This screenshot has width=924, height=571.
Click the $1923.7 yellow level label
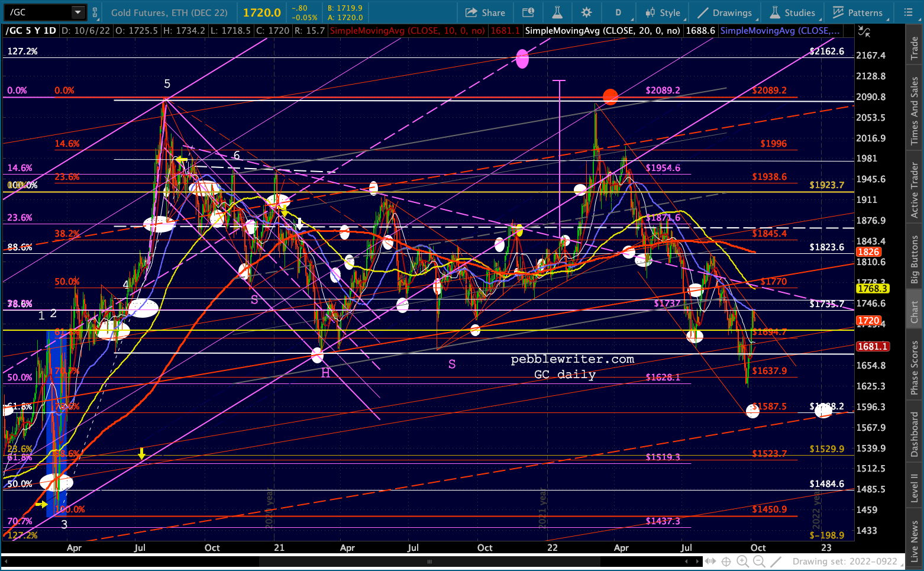point(826,185)
